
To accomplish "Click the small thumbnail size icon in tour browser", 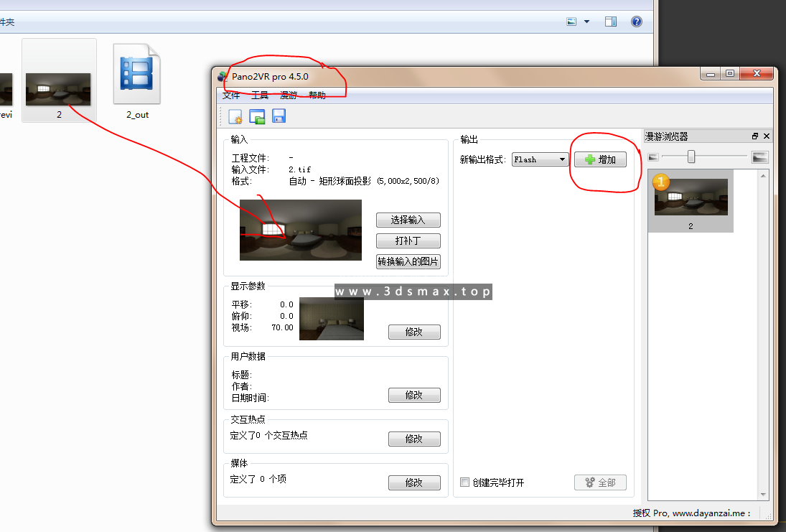I will [x=653, y=157].
